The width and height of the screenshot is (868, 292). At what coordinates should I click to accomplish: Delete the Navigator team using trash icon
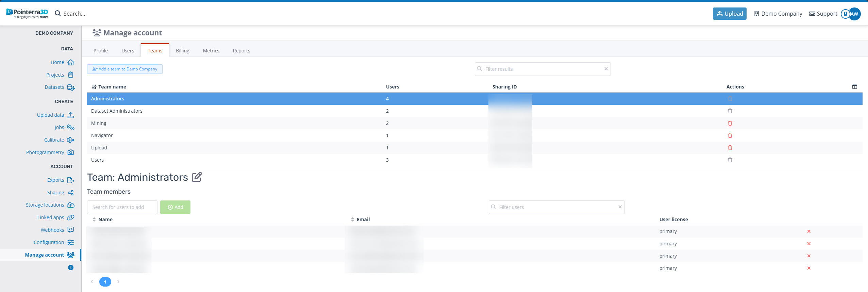(x=730, y=135)
